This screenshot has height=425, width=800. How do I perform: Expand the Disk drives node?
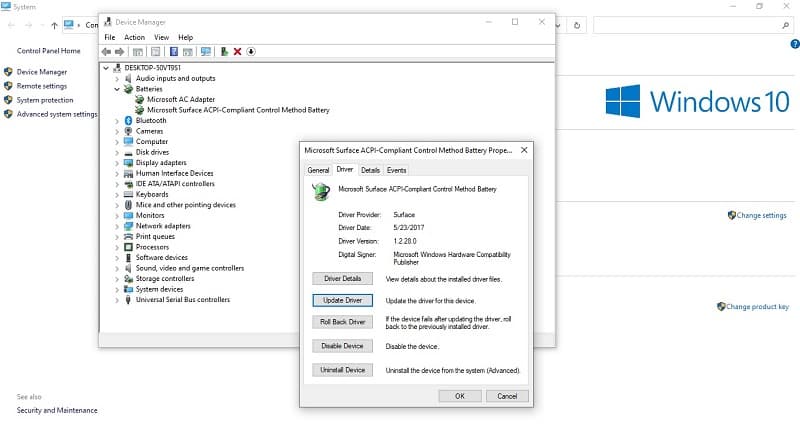117,153
